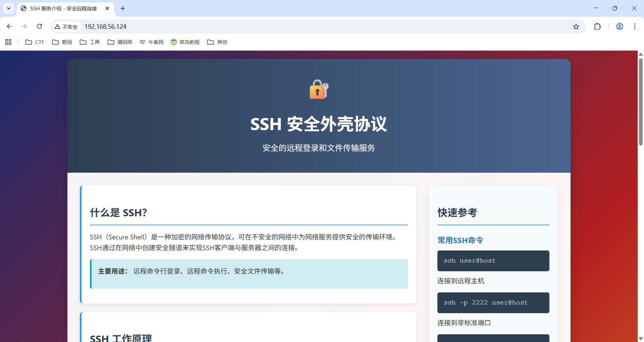Click the 连接到非标准端口 caption
The width and height of the screenshot is (644, 342).
(x=464, y=323)
